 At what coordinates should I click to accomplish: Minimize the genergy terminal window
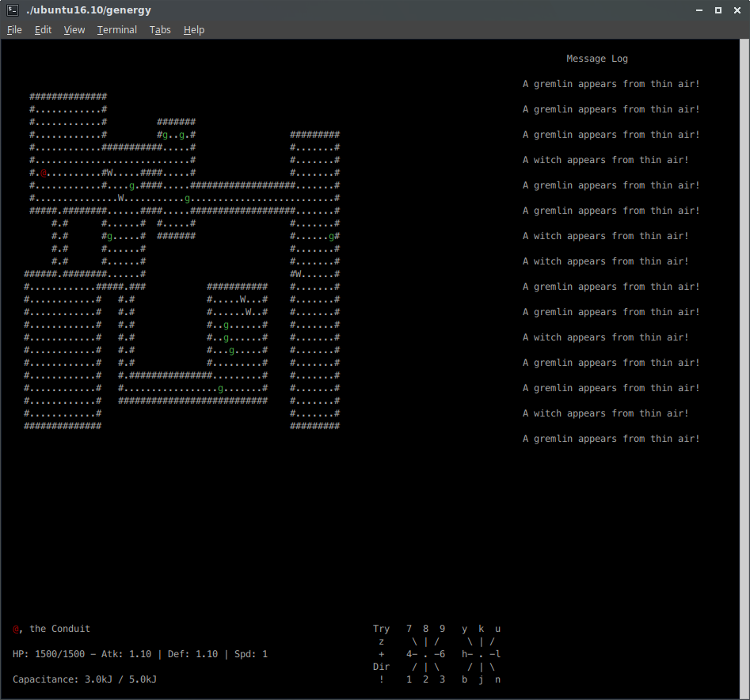tap(699, 10)
